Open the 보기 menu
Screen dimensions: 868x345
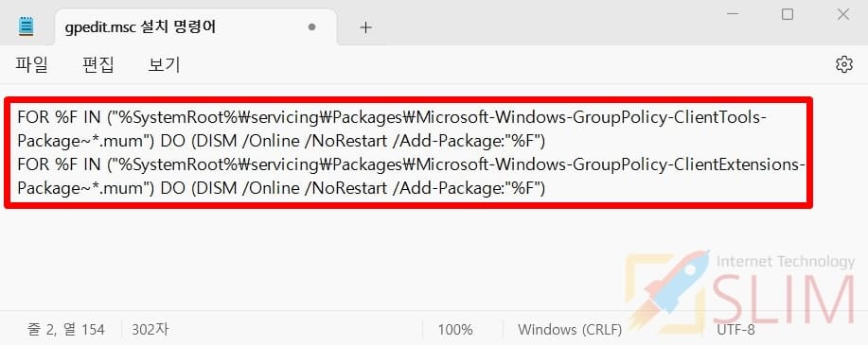(165, 65)
